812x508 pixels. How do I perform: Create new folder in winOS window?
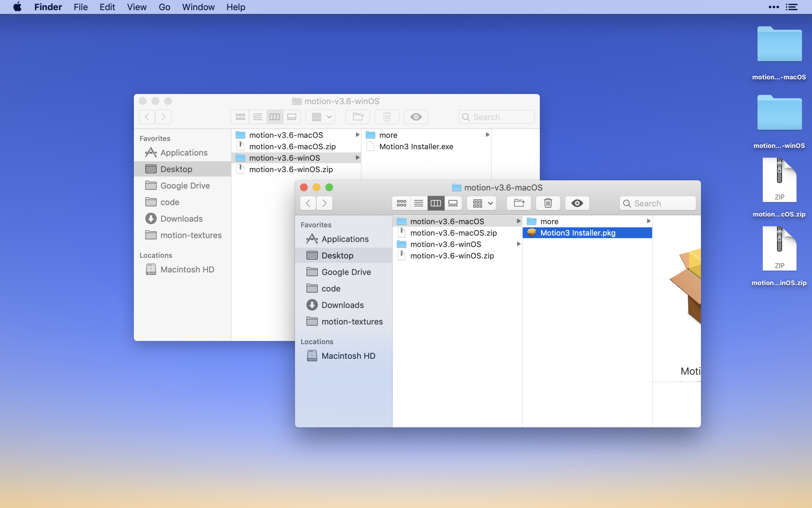pyautogui.click(x=358, y=117)
